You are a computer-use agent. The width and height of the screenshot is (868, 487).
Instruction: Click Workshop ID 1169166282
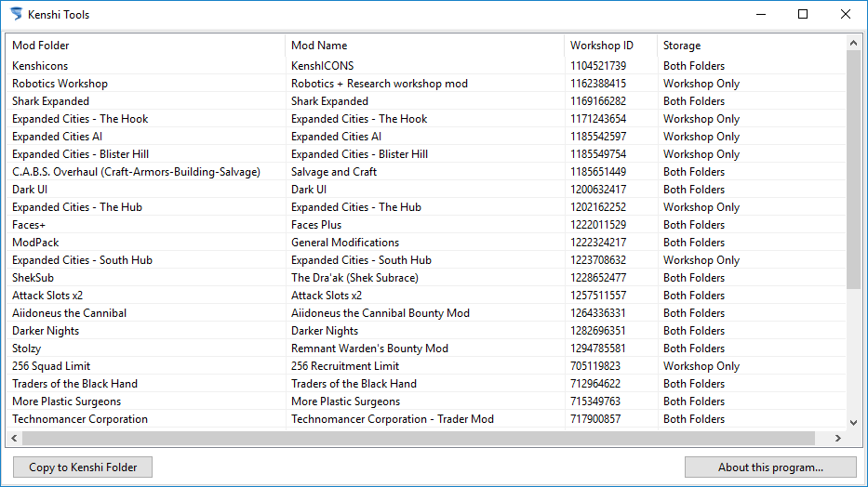(x=598, y=101)
